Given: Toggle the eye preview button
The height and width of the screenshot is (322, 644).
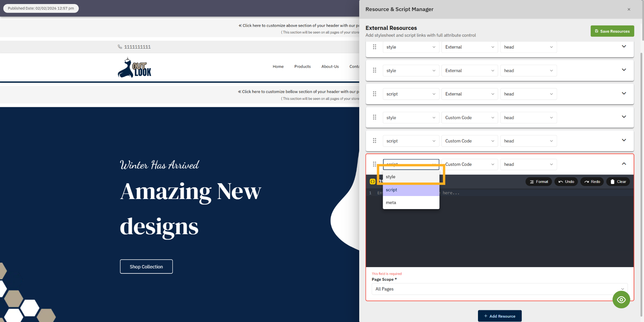Looking at the screenshot, I should click(621, 300).
